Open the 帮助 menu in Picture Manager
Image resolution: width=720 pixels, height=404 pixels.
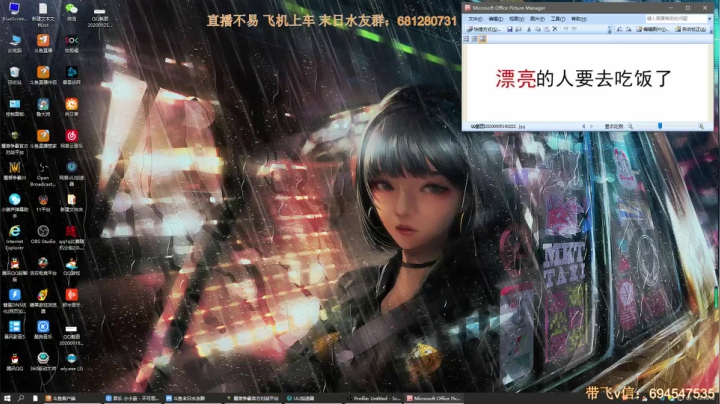579,19
